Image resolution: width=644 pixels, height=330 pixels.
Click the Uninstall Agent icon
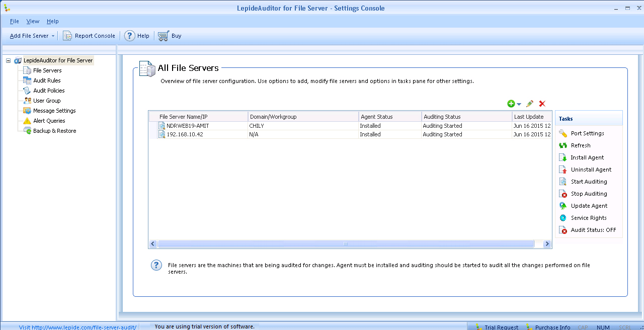tap(562, 170)
